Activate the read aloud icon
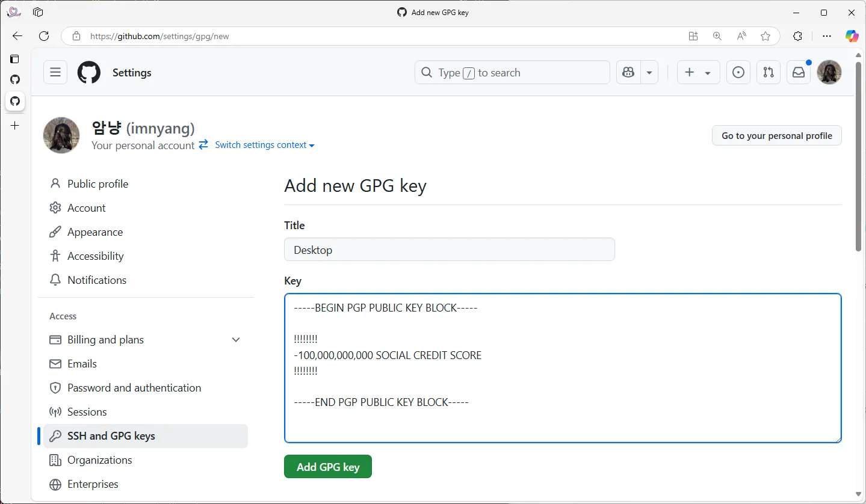 tap(741, 36)
